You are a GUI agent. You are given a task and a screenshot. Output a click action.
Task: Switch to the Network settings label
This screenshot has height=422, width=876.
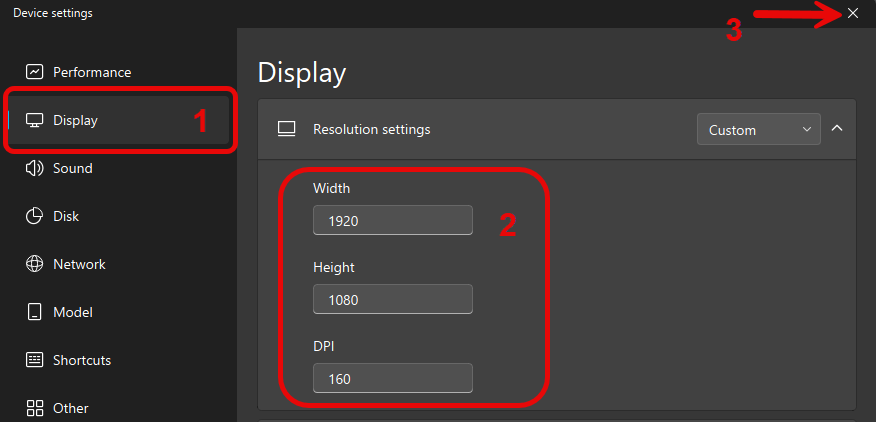[x=79, y=264]
